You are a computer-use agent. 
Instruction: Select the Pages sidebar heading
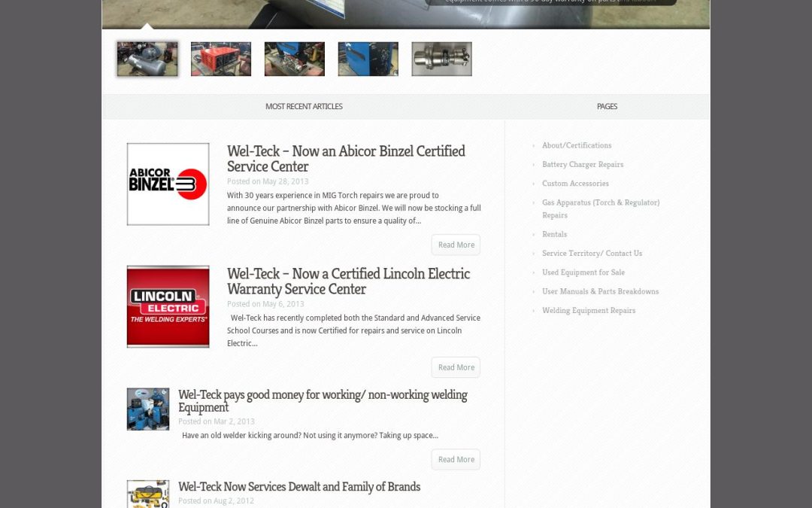click(x=607, y=106)
